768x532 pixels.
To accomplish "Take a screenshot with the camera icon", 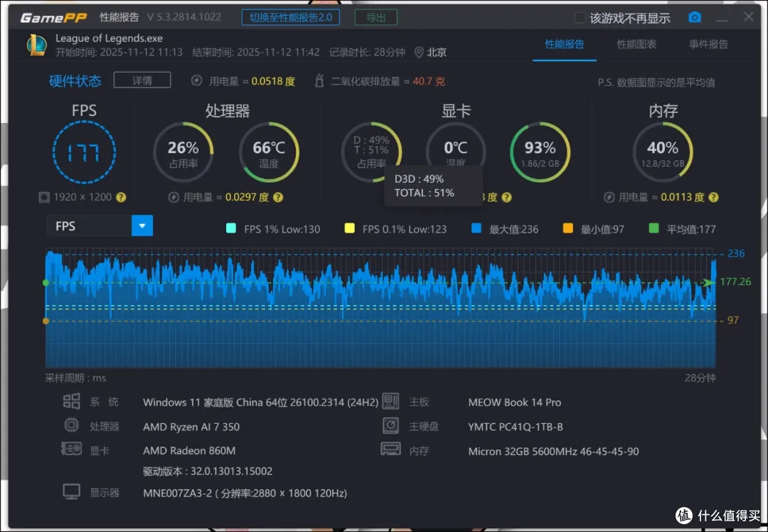I will [695, 17].
